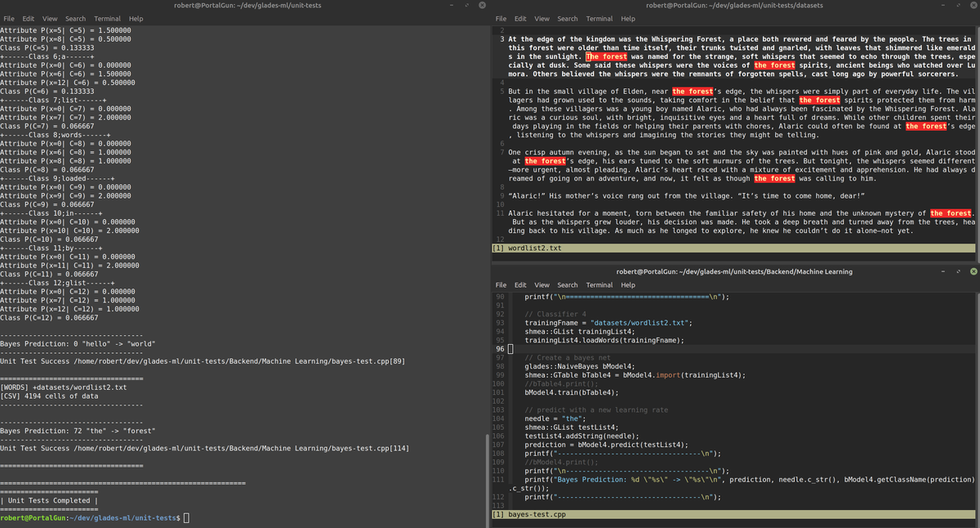Screen dimensions: 980x528
Task: Click '[CSV] 4194 cells of data' line
Action: (x=51, y=396)
